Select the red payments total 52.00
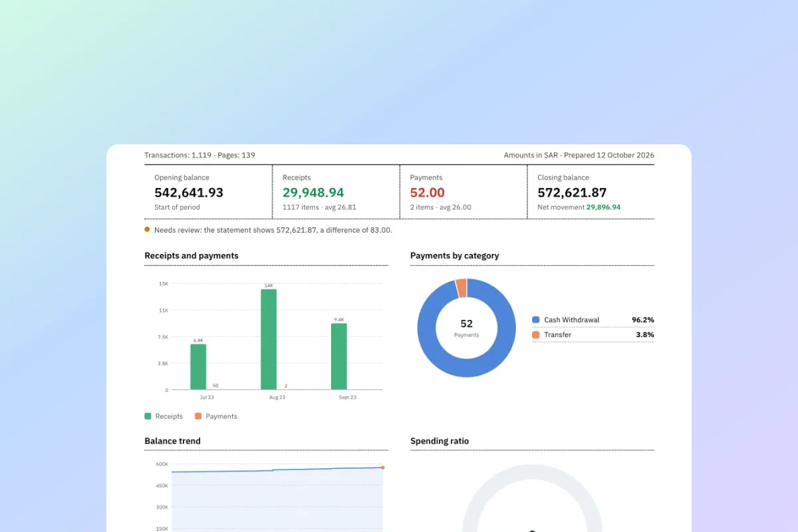The width and height of the screenshot is (798, 532). coord(427,193)
